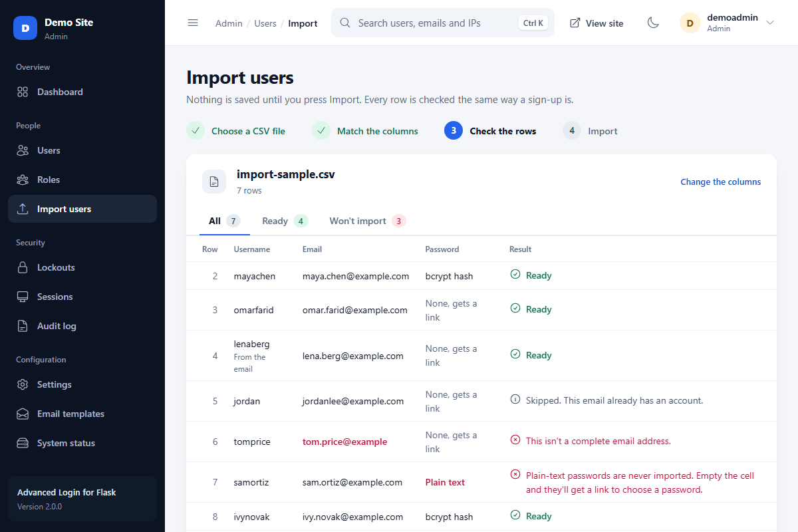Click the Plain text password cell
This screenshot has height=532, width=798.
(445, 482)
